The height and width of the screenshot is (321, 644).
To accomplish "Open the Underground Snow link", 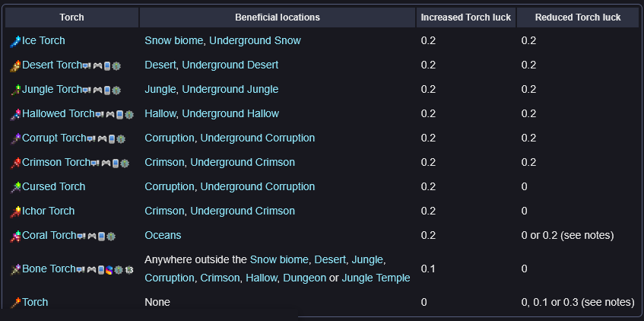I will pyautogui.click(x=255, y=40).
